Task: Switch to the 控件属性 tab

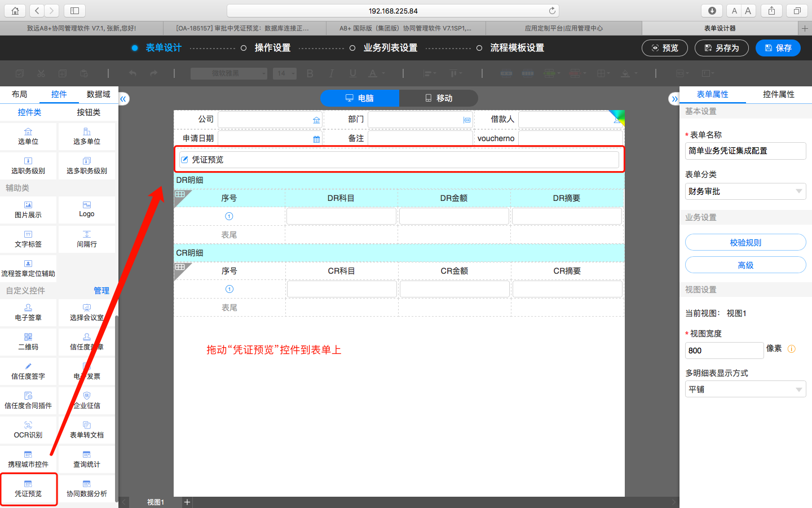Action: click(x=778, y=94)
